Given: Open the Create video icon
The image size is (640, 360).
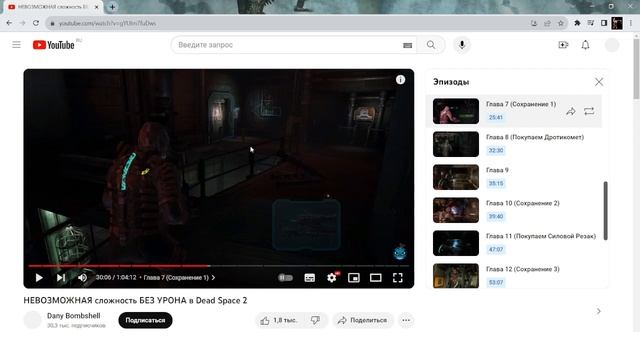Looking at the screenshot, I should [x=563, y=45].
